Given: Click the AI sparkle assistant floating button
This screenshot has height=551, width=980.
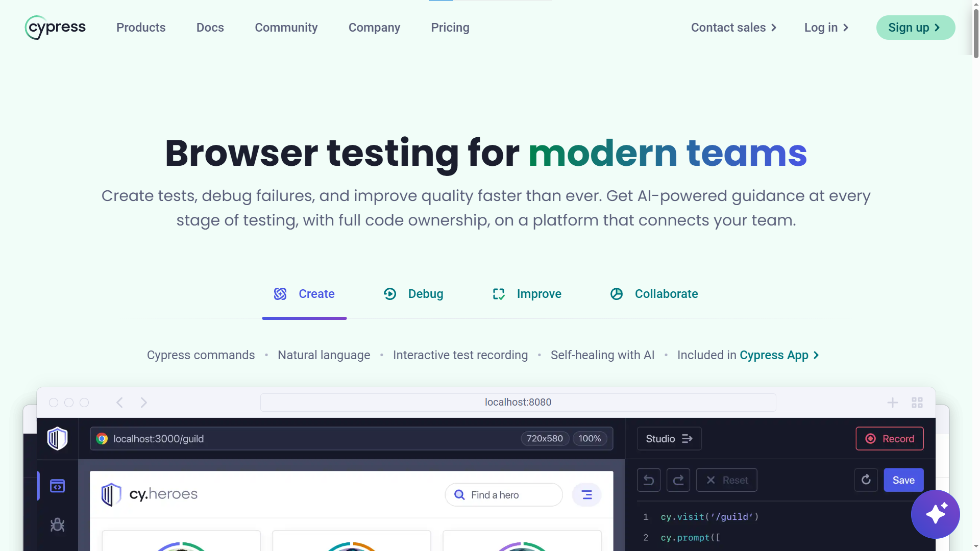Looking at the screenshot, I should pos(935,514).
